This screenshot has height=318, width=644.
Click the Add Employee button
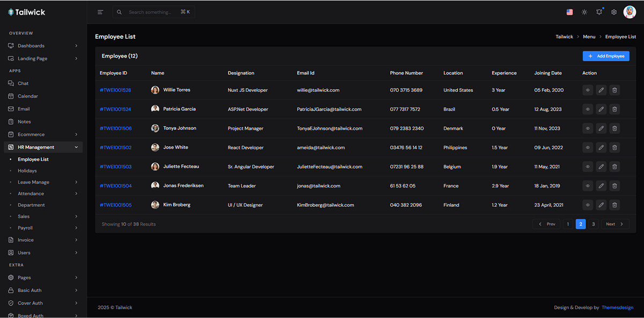coord(606,56)
